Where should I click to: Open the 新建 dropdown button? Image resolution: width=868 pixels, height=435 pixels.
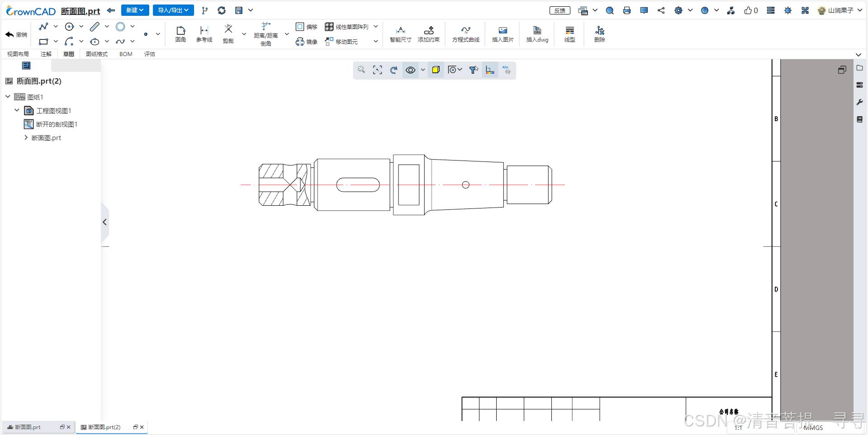pyautogui.click(x=135, y=10)
